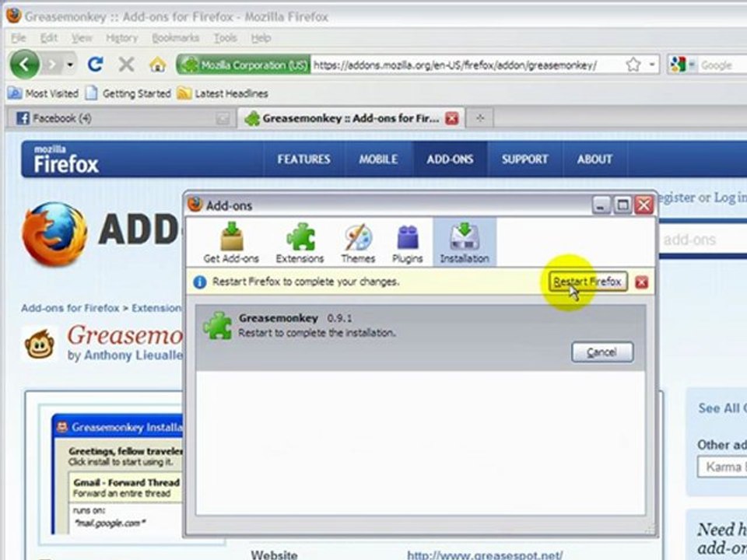Click the mozilla Firefox logo in site header
Image resolution: width=747 pixels, height=560 pixels.
(x=65, y=159)
